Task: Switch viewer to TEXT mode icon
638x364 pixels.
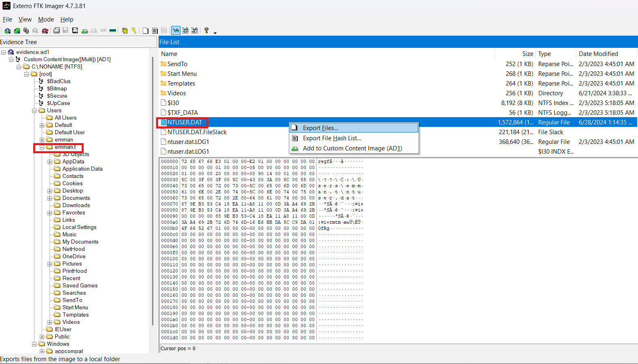Action: [185, 30]
